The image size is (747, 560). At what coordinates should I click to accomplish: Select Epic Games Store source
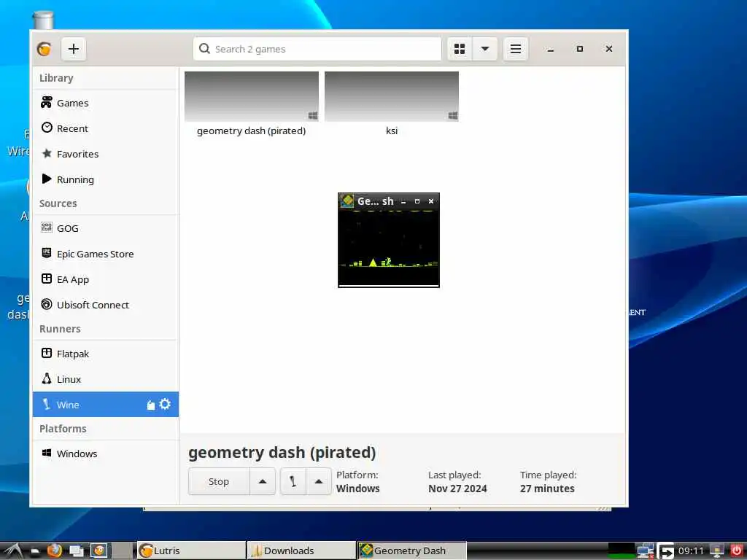click(106, 254)
